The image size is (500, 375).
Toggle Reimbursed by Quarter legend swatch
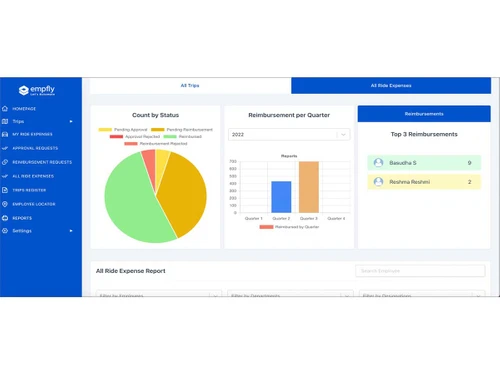(x=266, y=227)
